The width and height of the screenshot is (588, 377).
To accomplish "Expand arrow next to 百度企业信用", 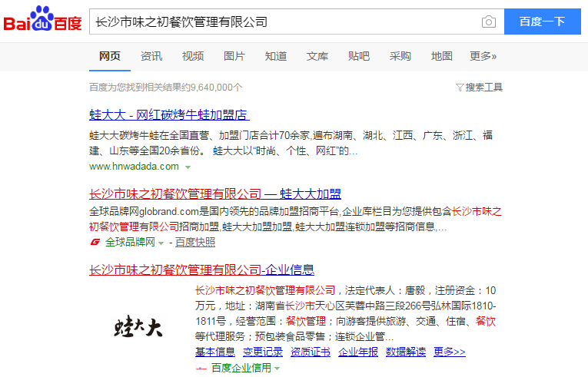I will click(277, 369).
